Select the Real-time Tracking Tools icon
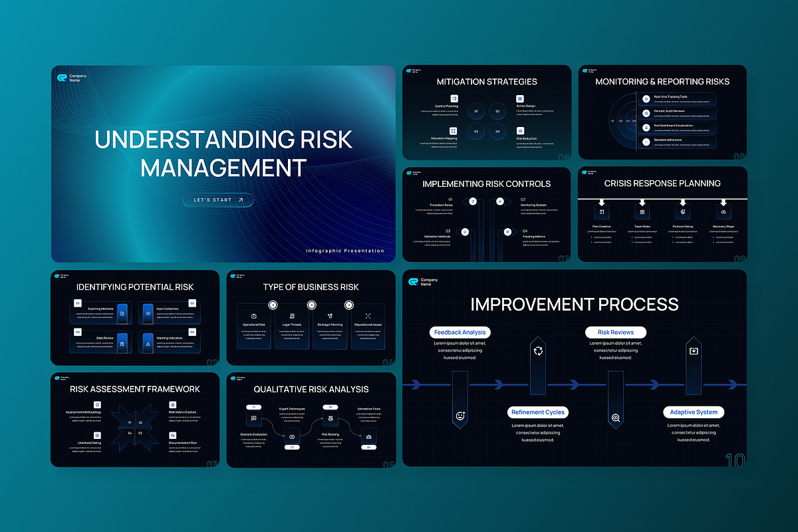This screenshot has width=798, height=532. 646,98
